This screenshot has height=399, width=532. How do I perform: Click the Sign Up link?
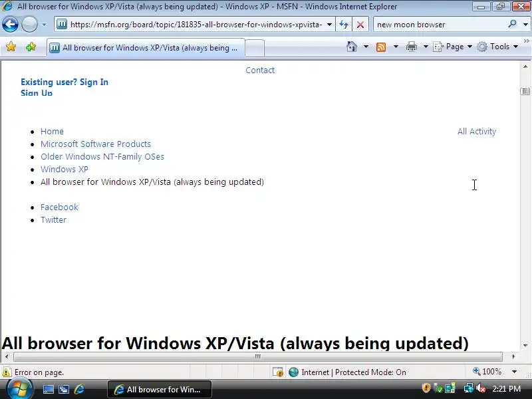tap(37, 92)
